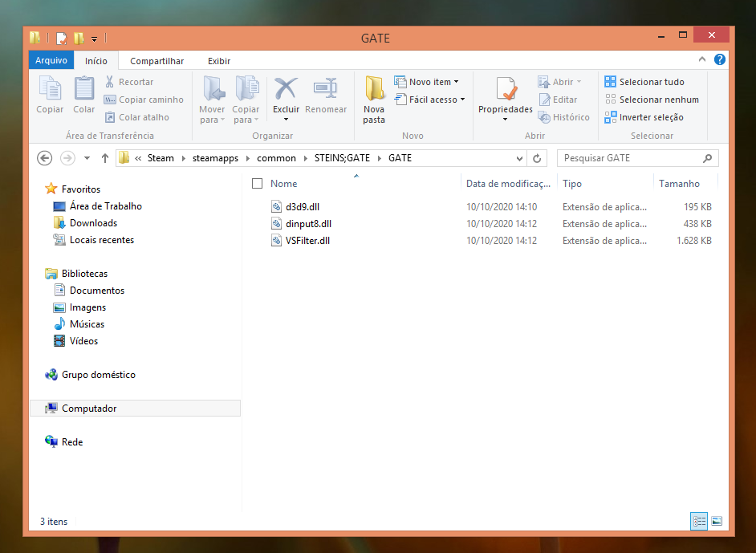Collapse the ribbon with the chevron
Image resolution: width=756 pixels, height=553 pixels.
[702, 59]
